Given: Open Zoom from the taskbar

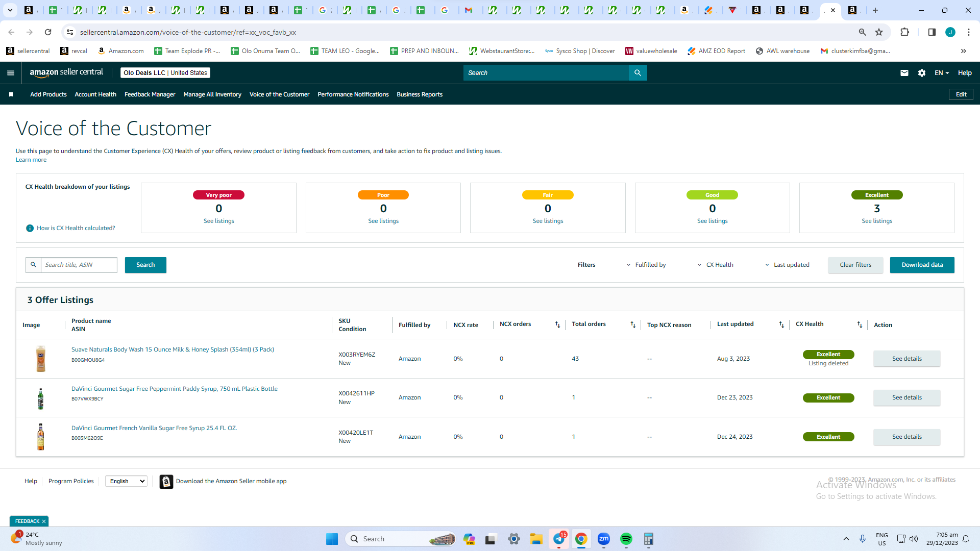Looking at the screenshot, I should [604, 539].
